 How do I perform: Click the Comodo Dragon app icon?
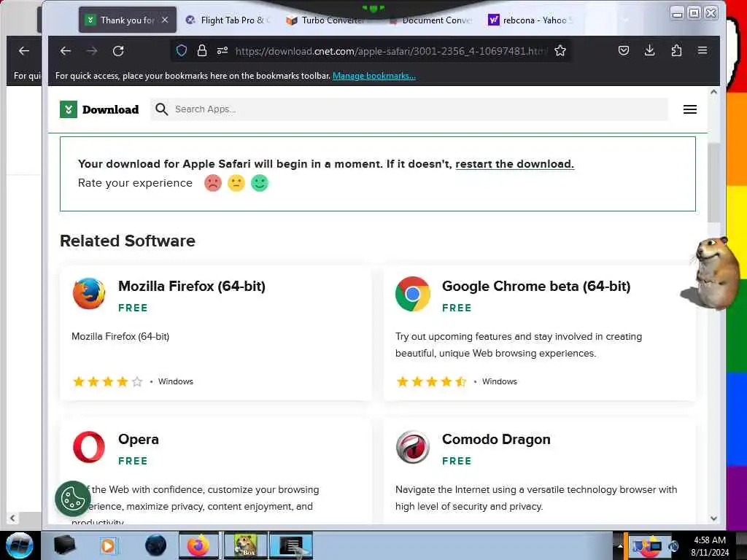[x=413, y=447]
